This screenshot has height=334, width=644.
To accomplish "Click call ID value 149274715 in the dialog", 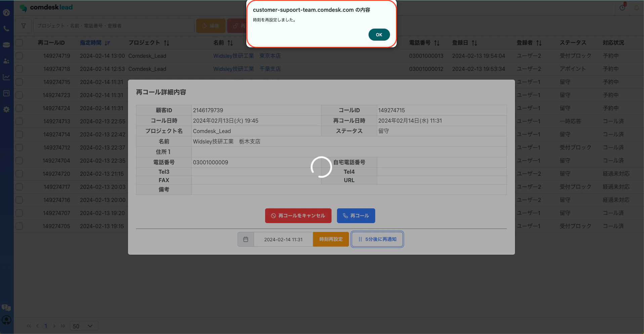I will [391, 110].
